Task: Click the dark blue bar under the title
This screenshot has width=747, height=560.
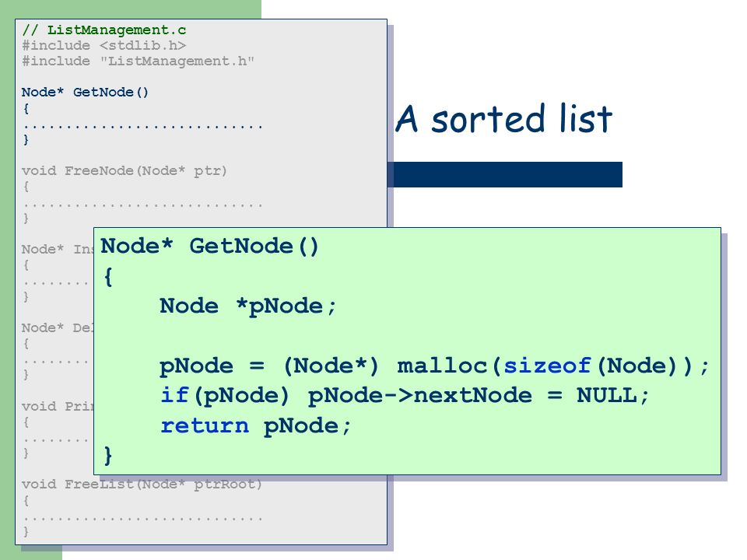Action: coord(504,174)
